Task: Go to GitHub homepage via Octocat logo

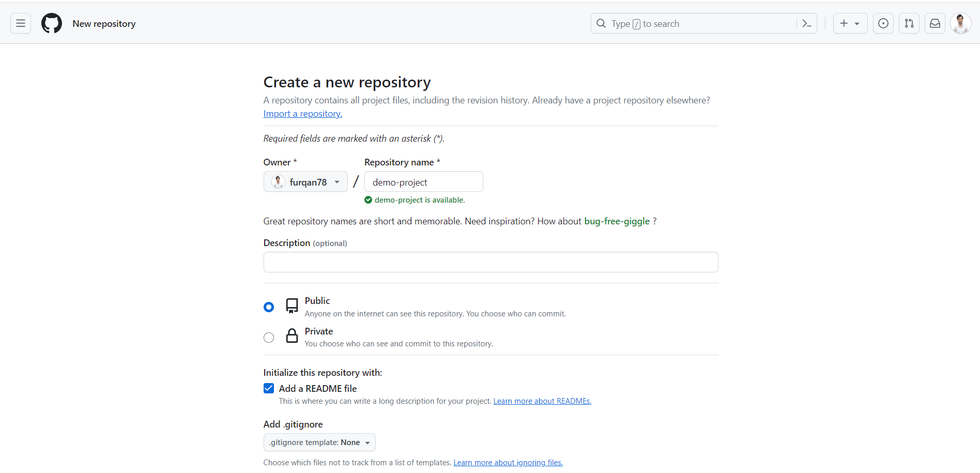Action: (x=52, y=23)
